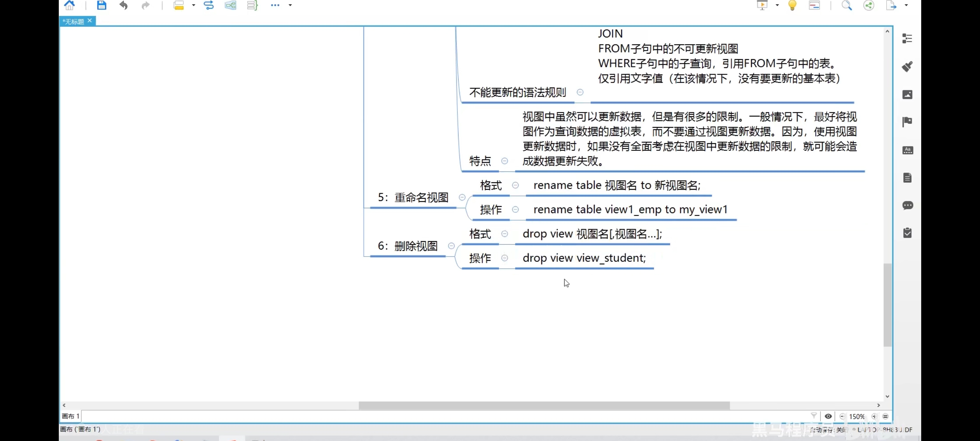This screenshot has width=980, height=441.
Task: Insert a relationship line with toolbar icon
Action: coord(209,5)
